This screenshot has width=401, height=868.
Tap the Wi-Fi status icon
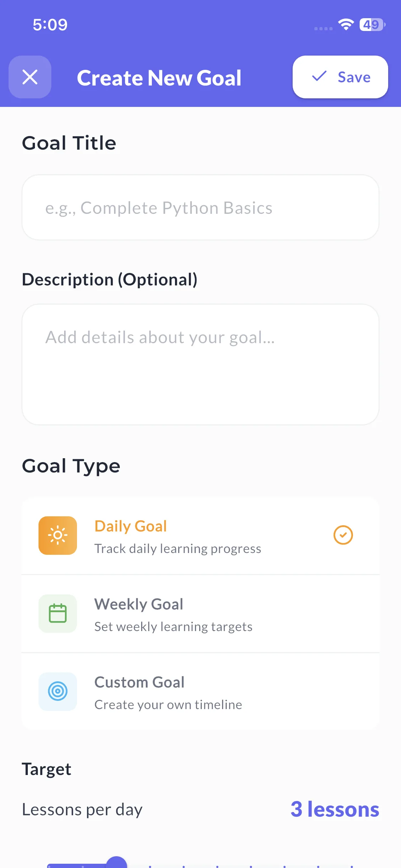click(x=346, y=25)
